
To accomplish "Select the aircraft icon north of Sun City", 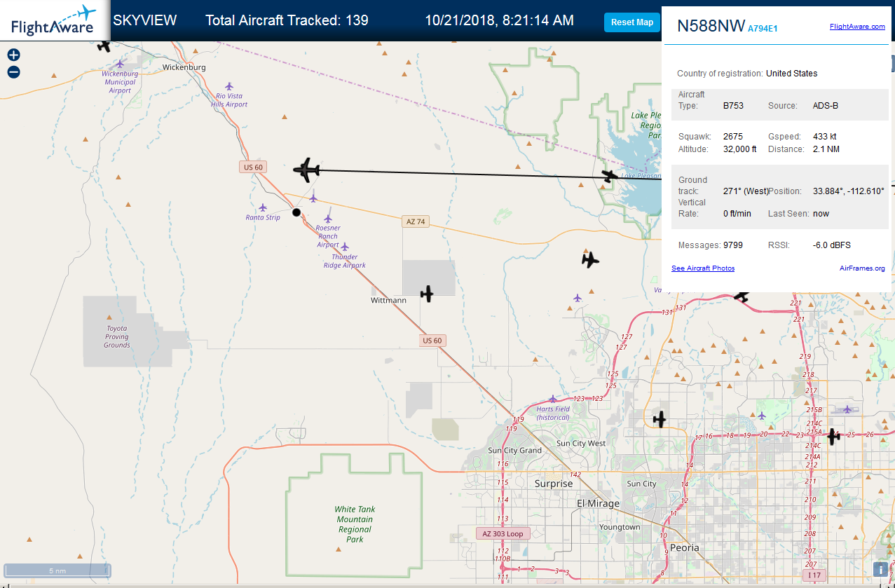I will (659, 419).
